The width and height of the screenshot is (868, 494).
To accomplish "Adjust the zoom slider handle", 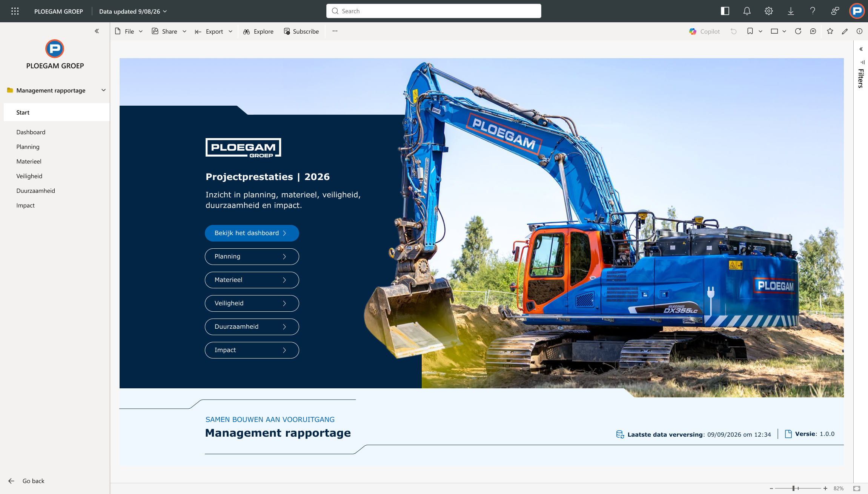I will click(794, 488).
